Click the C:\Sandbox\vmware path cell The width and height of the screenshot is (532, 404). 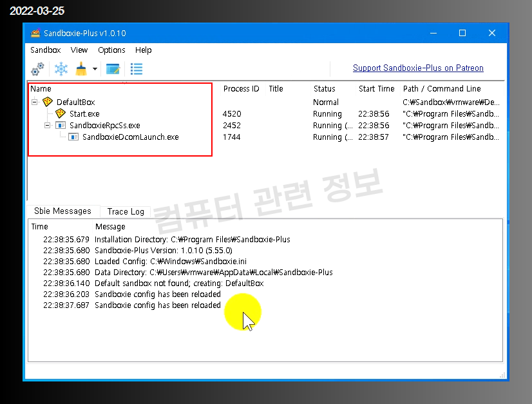451,102
